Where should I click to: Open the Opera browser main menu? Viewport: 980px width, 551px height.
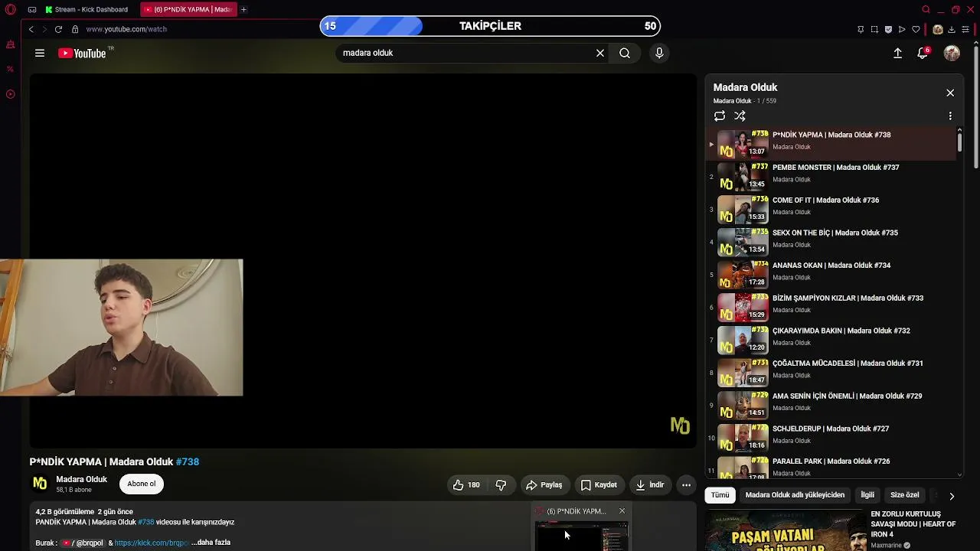[x=10, y=10]
